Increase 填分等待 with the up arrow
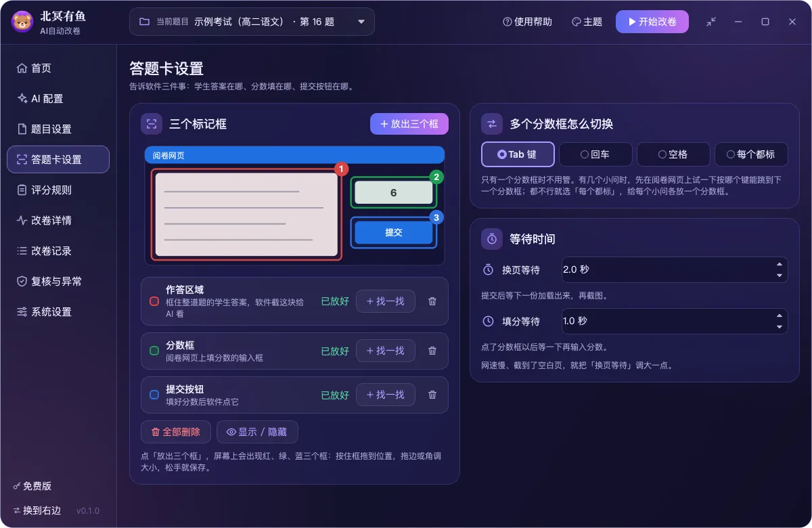812x528 pixels. point(780,316)
